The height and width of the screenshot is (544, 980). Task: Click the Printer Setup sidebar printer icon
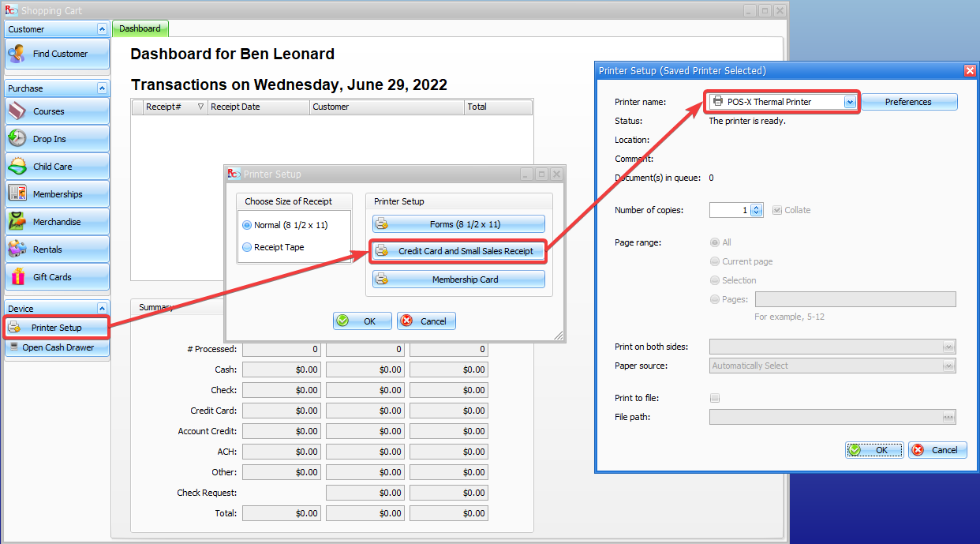pos(14,328)
